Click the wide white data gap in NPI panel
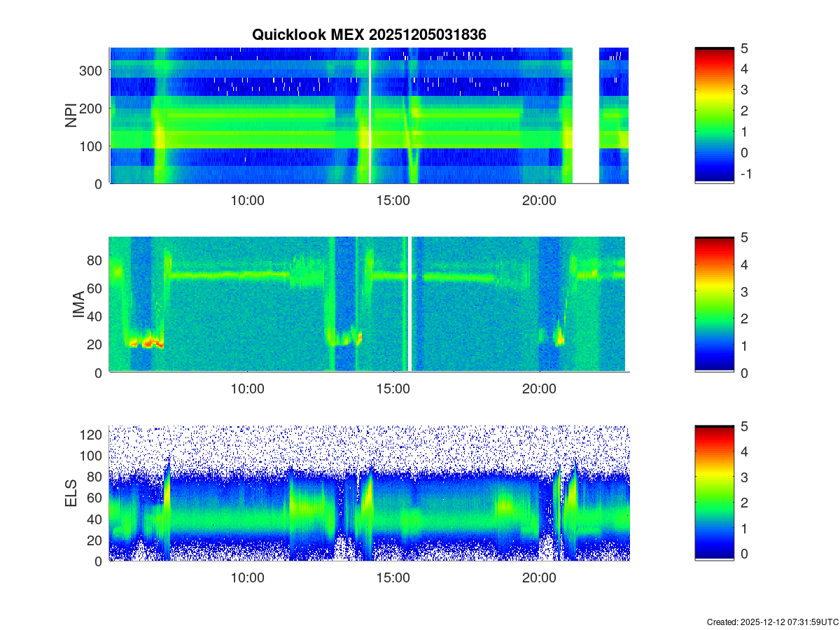This screenshot has height=630, width=840. click(x=586, y=115)
